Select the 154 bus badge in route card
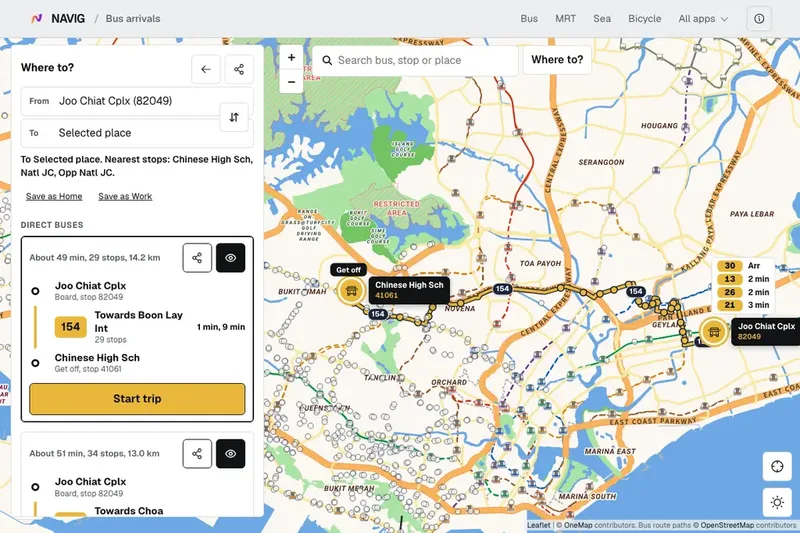Viewport: 800px width, 533px height. [70, 327]
